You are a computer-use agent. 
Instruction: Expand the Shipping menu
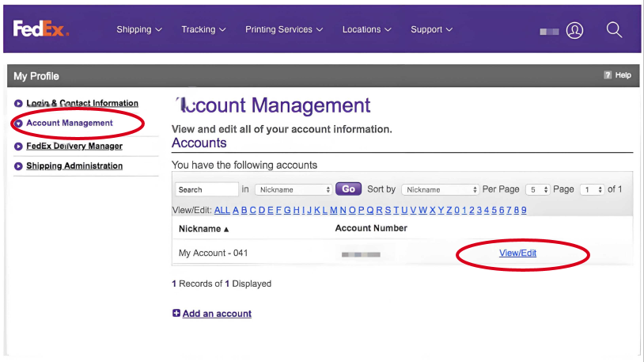(138, 29)
